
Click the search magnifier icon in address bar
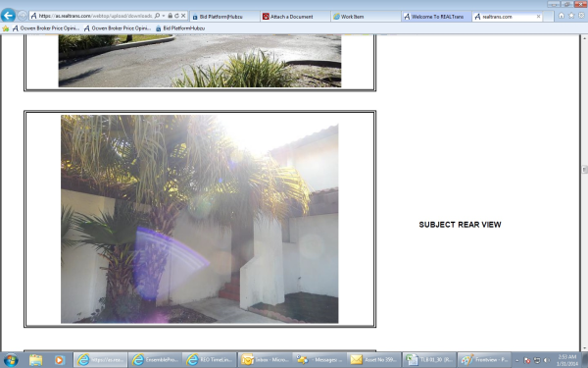point(157,16)
